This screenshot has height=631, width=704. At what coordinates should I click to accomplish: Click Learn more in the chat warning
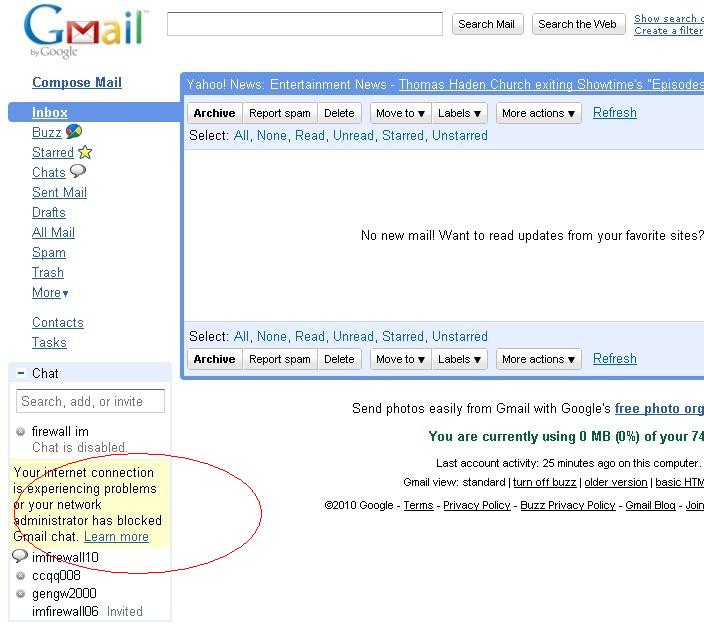116,537
